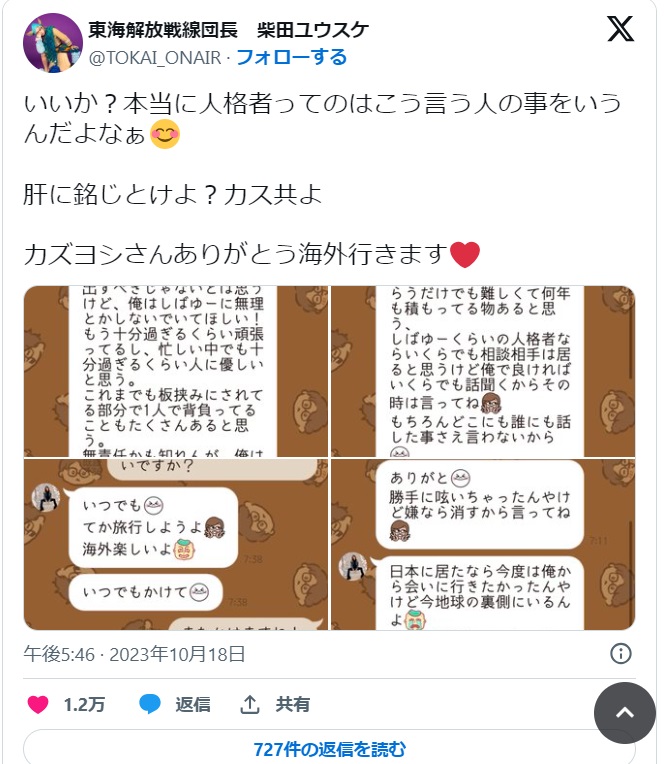Image resolution: width=664 pixels, height=764 pixels.
Task: Click the X logo icon
Action: tap(620, 29)
